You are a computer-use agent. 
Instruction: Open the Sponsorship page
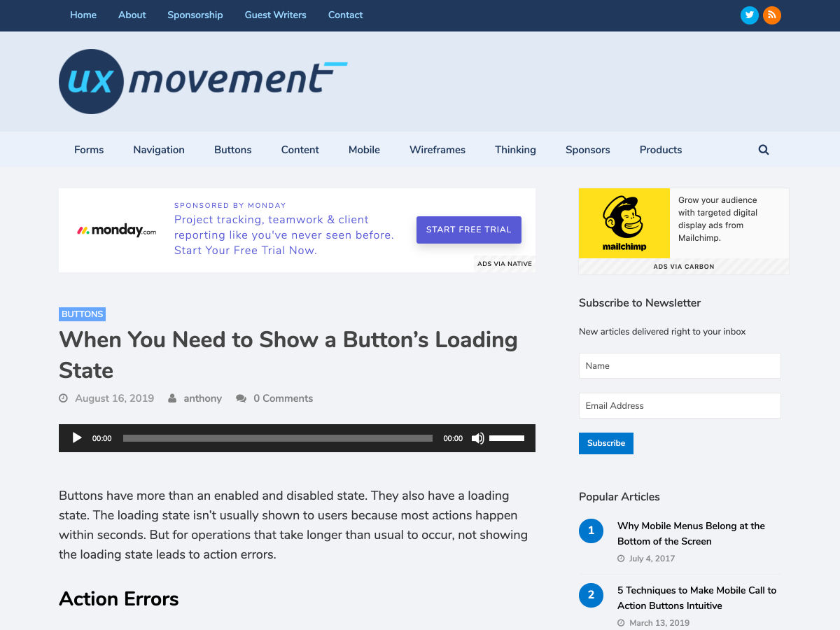click(195, 15)
